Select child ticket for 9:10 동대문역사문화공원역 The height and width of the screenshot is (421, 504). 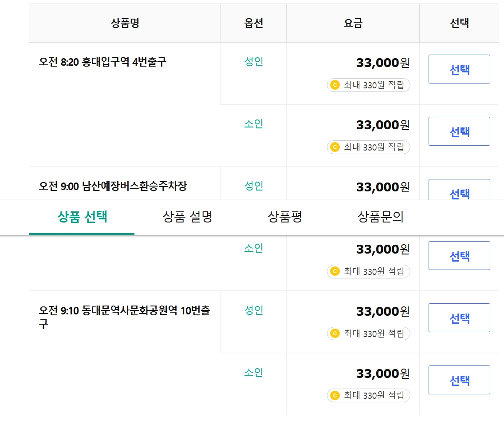point(459,380)
